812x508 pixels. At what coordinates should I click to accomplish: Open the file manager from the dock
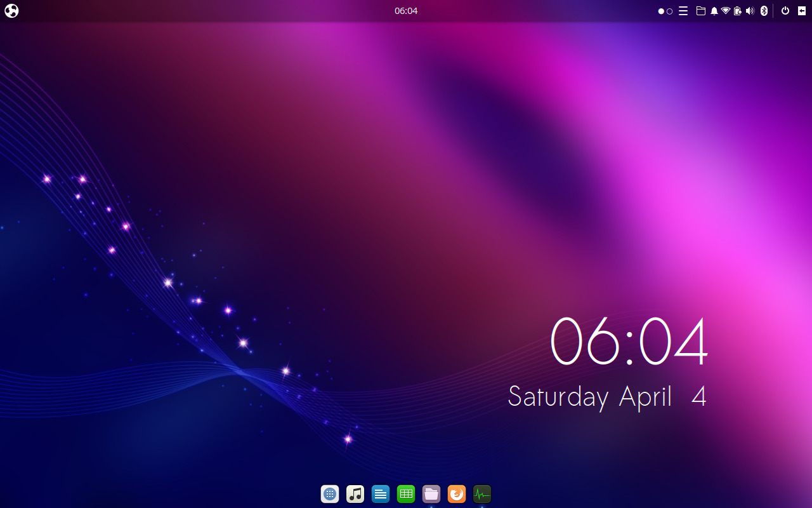[x=431, y=493]
